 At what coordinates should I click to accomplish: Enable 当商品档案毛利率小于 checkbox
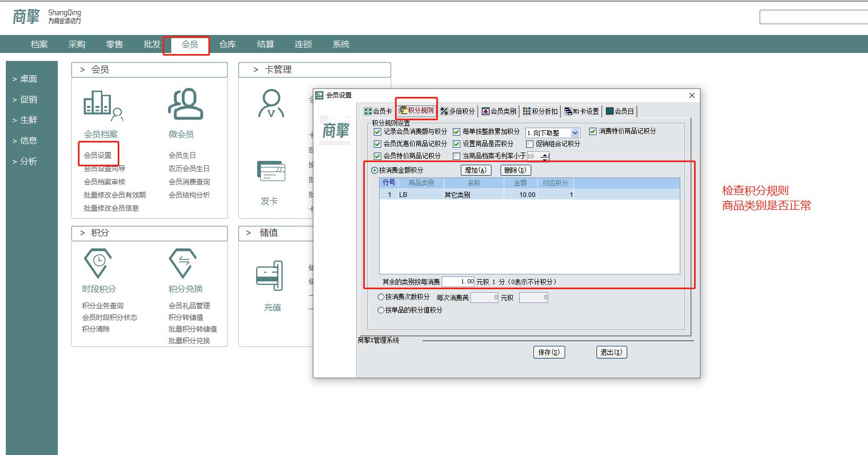pos(457,156)
